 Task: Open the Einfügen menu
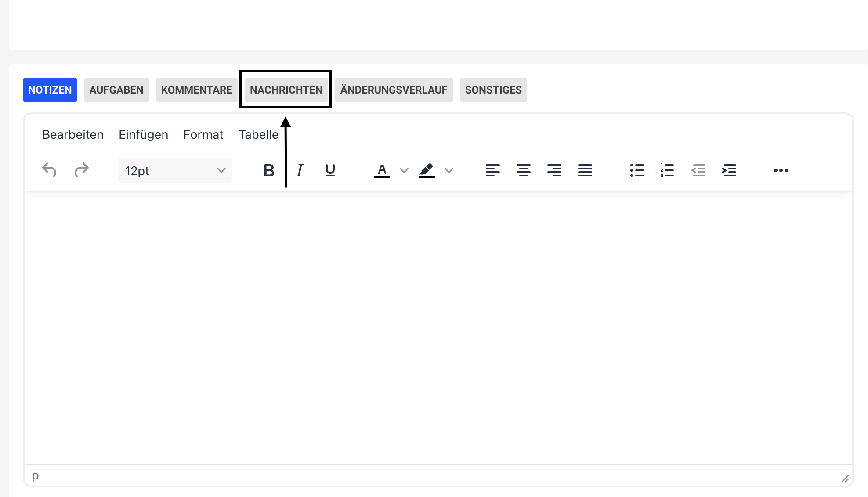click(143, 134)
